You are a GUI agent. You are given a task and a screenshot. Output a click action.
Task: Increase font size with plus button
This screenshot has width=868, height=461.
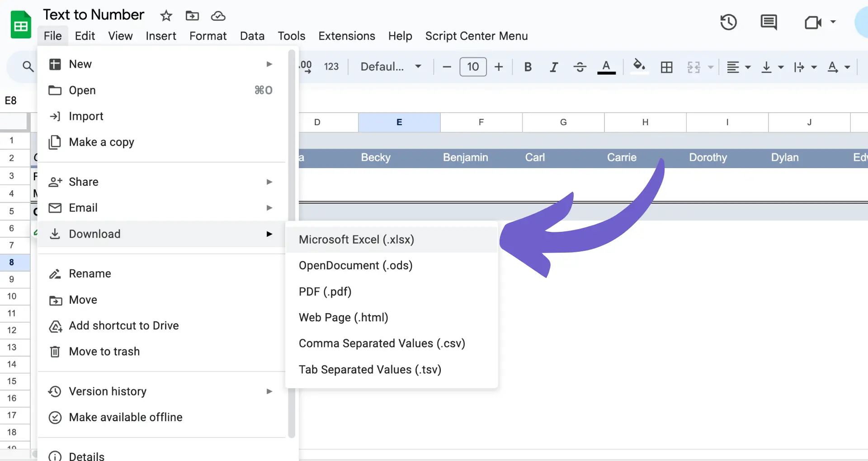pyautogui.click(x=499, y=67)
